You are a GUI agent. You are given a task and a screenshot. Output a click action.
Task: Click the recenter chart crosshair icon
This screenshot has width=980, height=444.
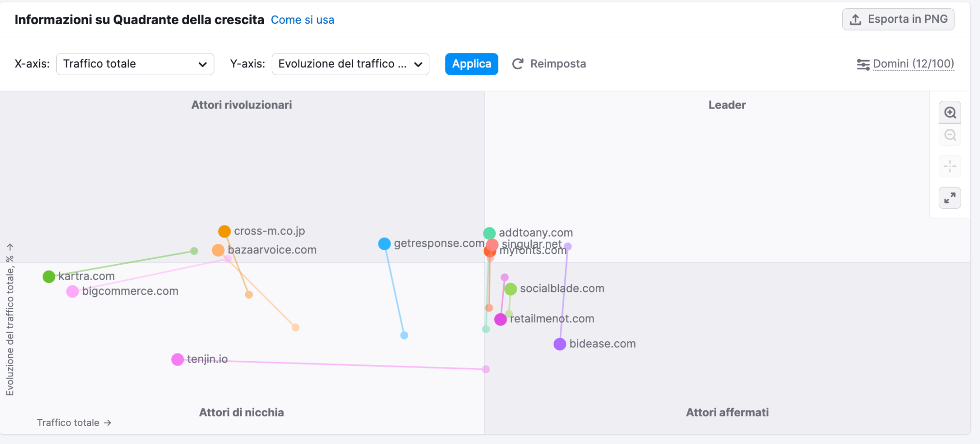click(950, 166)
